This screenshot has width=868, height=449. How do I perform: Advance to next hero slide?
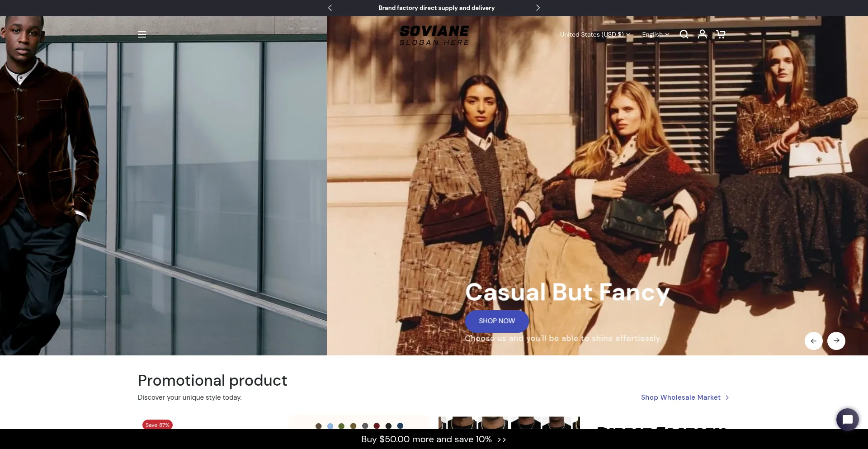click(x=836, y=341)
